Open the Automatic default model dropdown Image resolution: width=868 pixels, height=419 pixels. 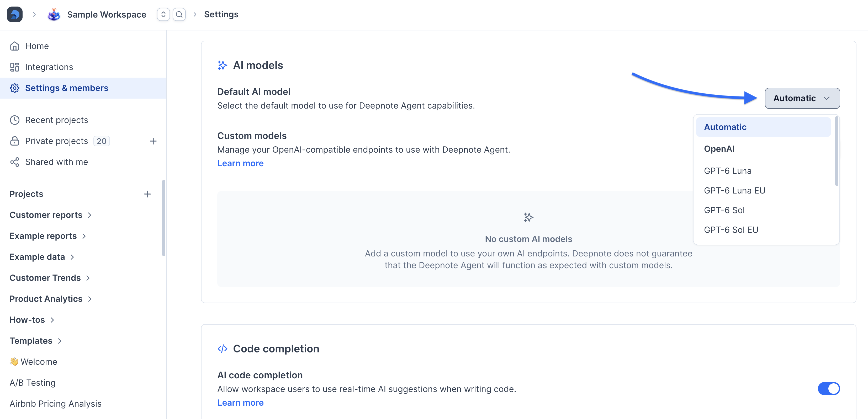coord(802,98)
